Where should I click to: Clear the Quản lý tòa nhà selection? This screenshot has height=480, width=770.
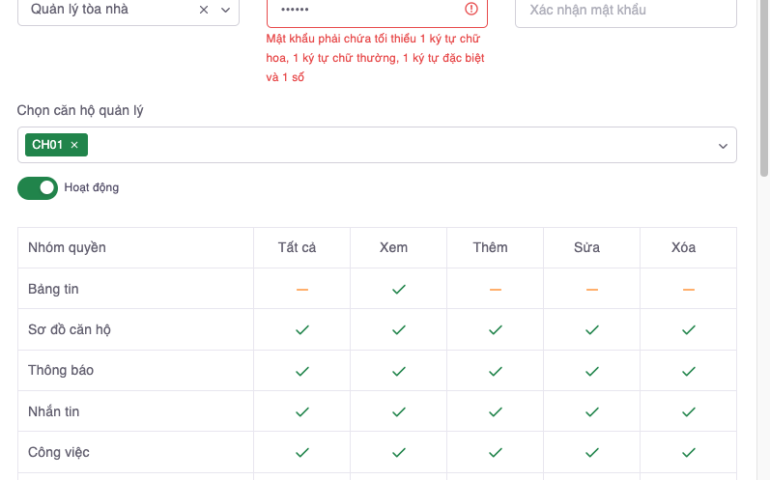pyautogui.click(x=204, y=10)
